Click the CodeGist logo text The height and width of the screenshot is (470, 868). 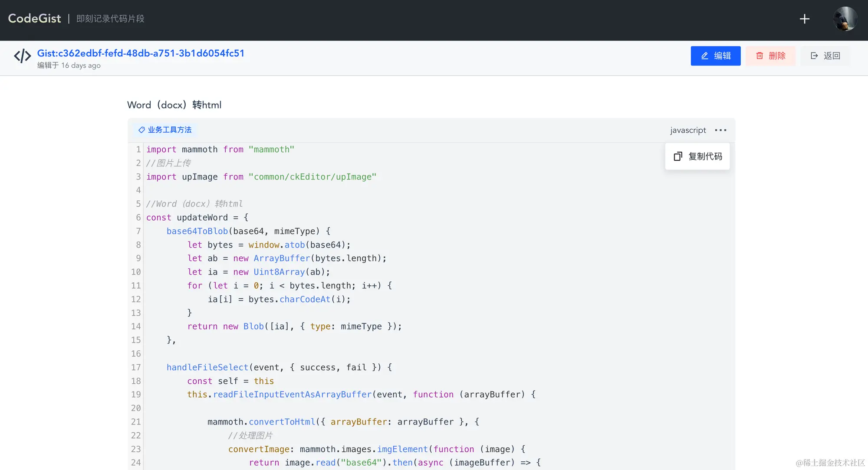pyautogui.click(x=35, y=18)
